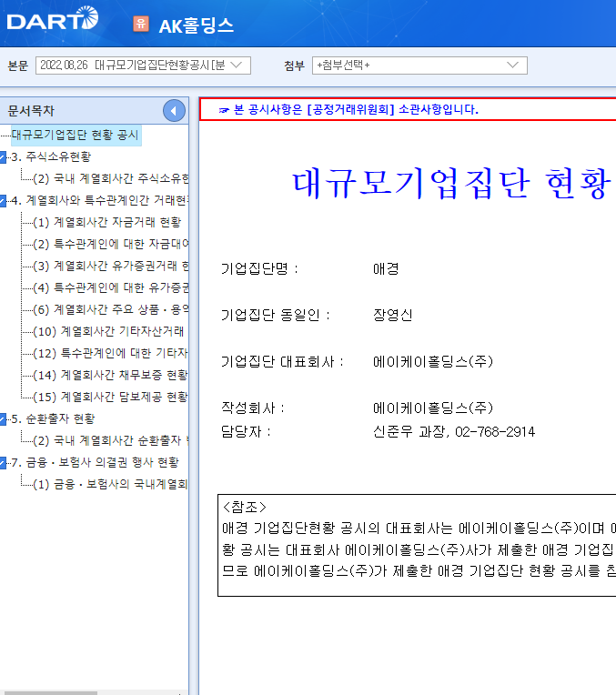Open (2) 특수관계인에 대한 자금대여 item
Viewport: 616px width, 695px height.
110,244
